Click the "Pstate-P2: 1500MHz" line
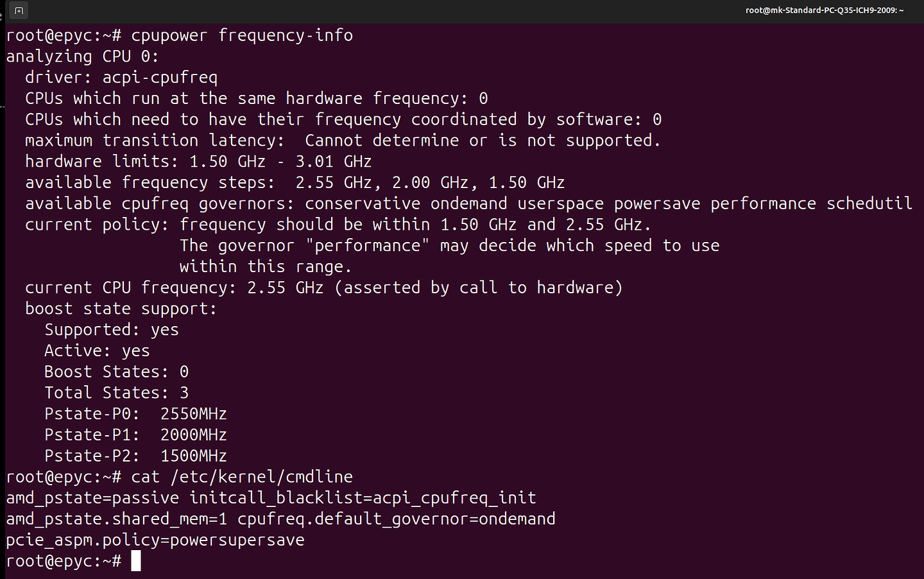 click(x=135, y=456)
